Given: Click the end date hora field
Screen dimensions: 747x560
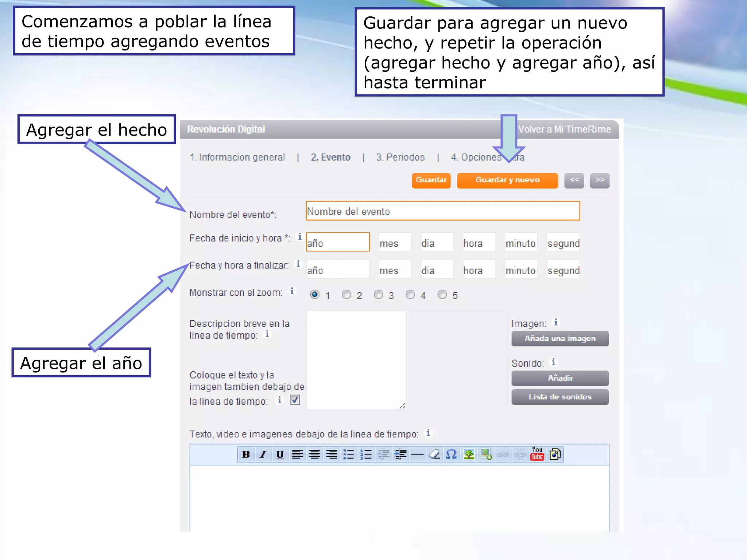Looking at the screenshot, I should tap(479, 269).
